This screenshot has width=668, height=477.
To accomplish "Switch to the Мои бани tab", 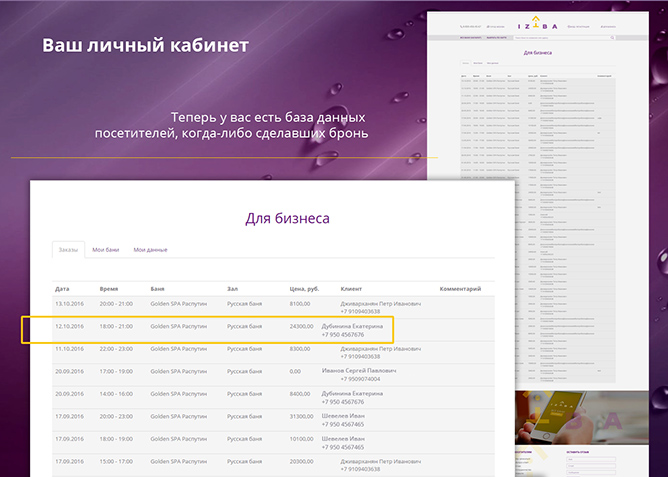I will pyautogui.click(x=106, y=250).
